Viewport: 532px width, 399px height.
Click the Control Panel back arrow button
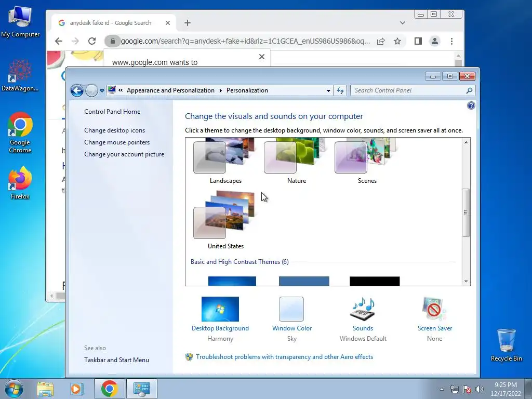coord(77,90)
